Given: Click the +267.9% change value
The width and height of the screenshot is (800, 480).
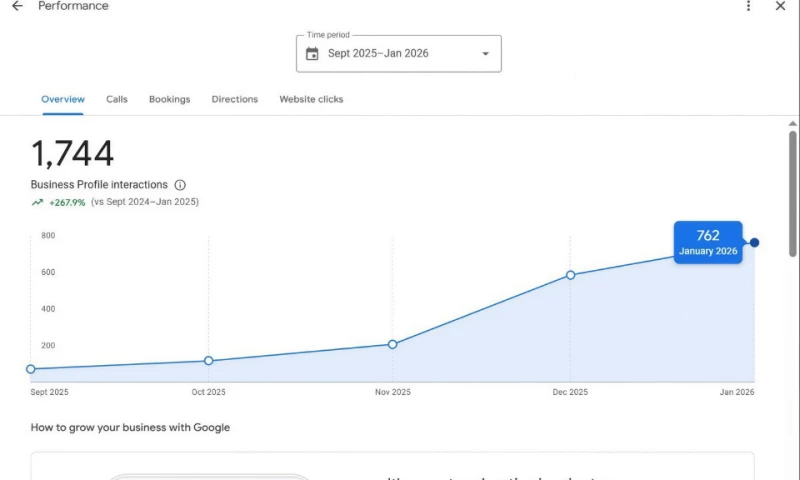Looking at the screenshot, I should coord(67,203).
